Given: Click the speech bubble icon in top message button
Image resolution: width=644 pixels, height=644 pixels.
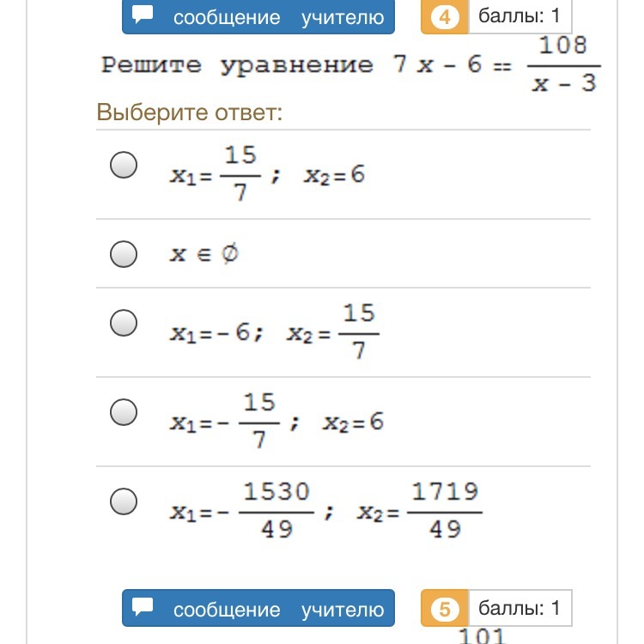Looking at the screenshot, I should pyautogui.click(x=142, y=15).
